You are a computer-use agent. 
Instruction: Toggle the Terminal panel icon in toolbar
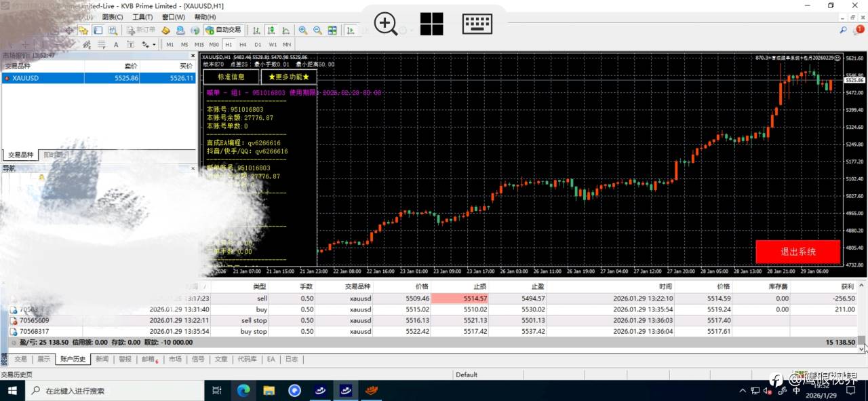[x=113, y=30]
